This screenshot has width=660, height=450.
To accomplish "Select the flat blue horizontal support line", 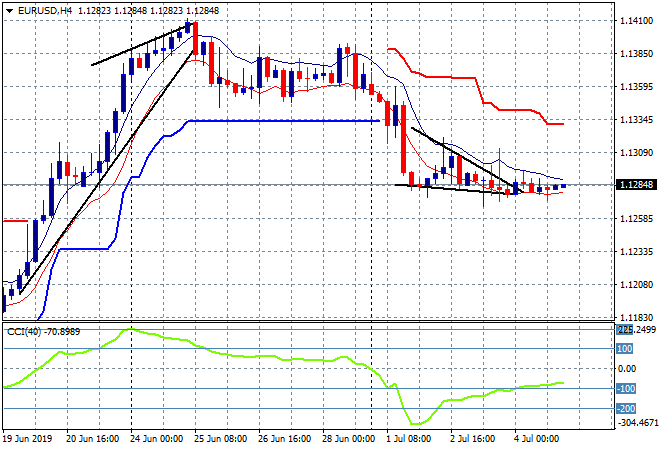I will point(286,121).
